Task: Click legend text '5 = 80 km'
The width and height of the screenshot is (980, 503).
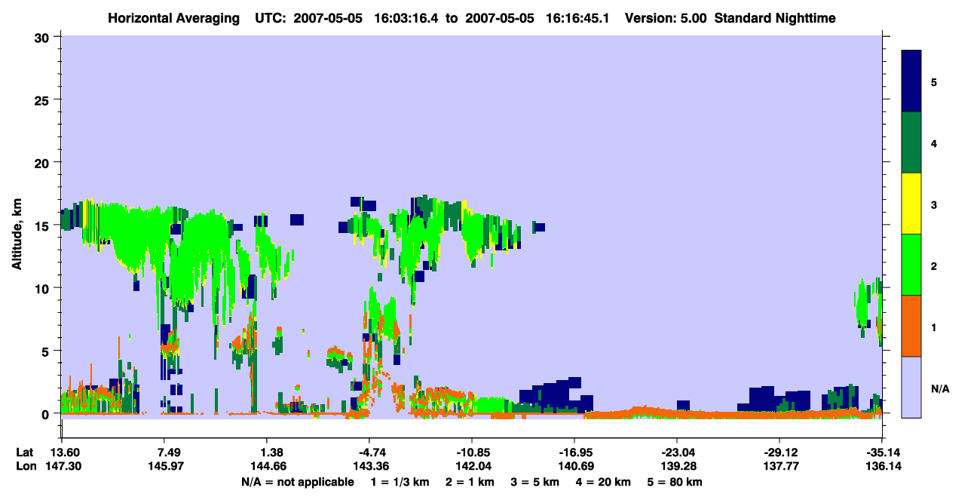Action: pyautogui.click(x=675, y=482)
